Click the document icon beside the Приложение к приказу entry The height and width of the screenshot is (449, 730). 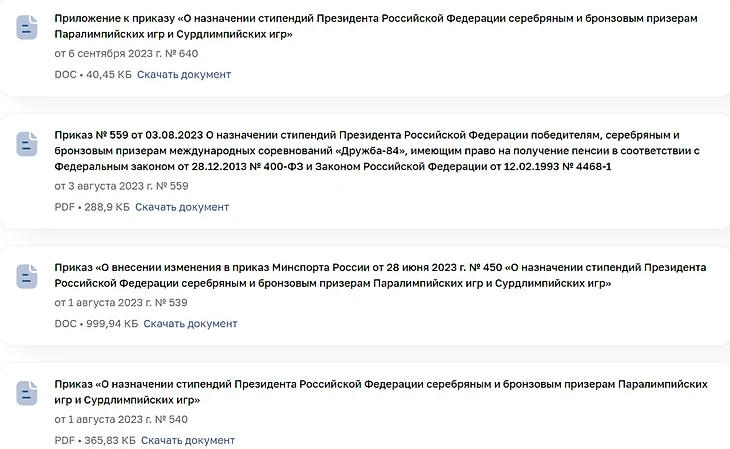[x=27, y=27]
